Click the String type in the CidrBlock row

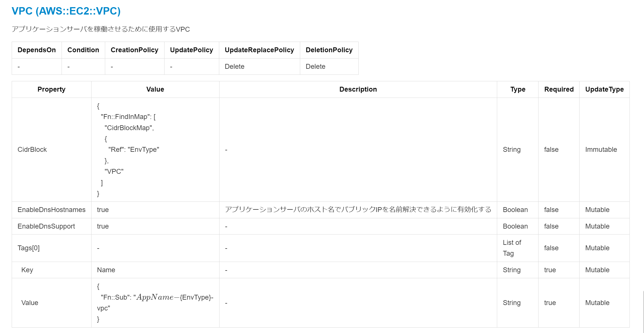click(x=512, y=150)
